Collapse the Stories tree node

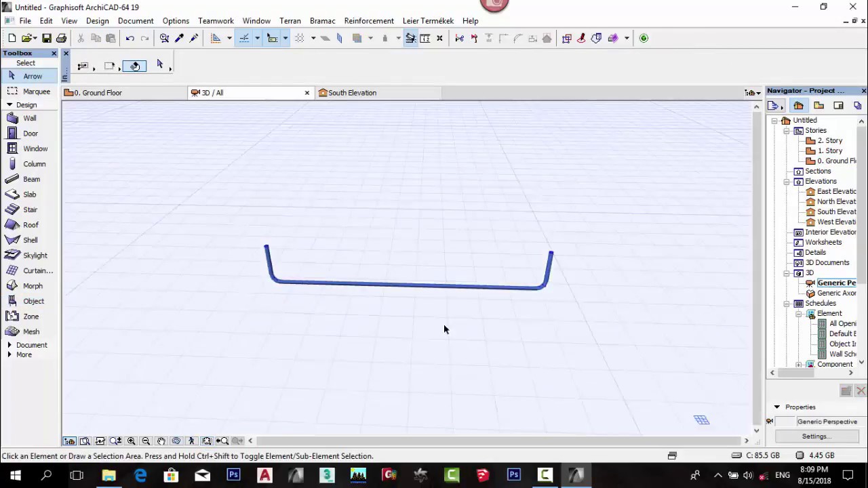coord(787,131)
